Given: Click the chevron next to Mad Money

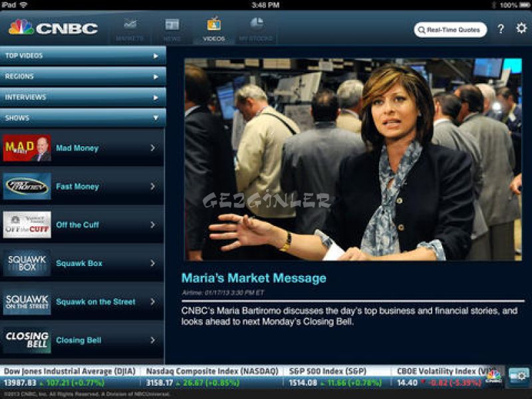Looking at the screenshot, I should (x=153, y=148).
